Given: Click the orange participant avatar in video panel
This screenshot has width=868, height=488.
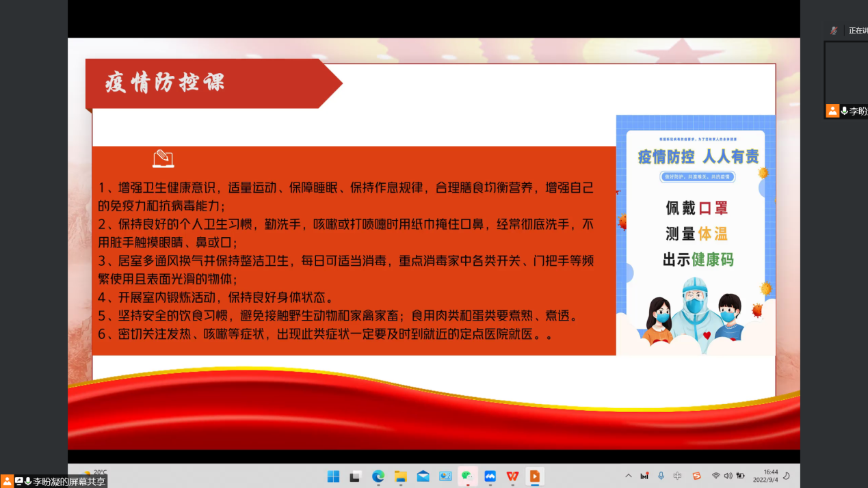Looking at the screenshot, I should pyautogui.click(x=832, y=111).
